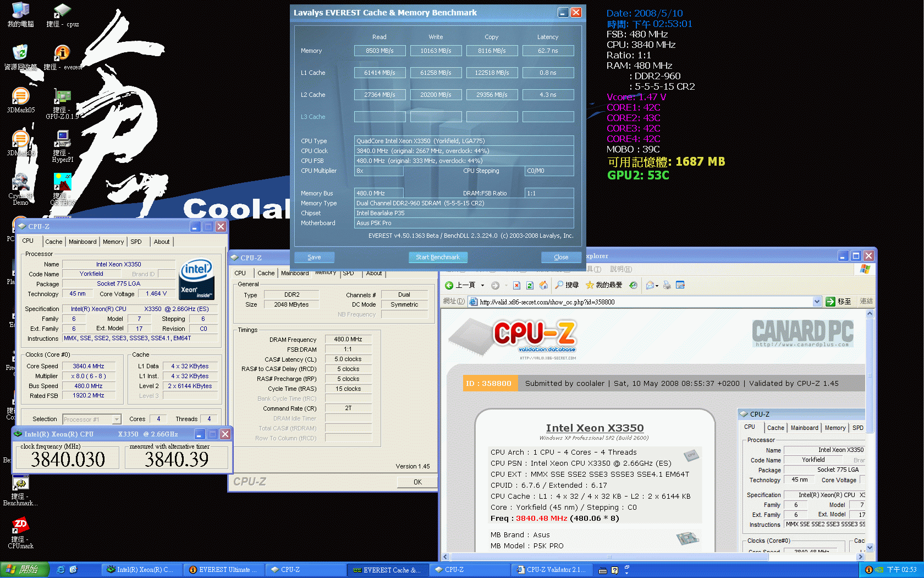Switch to CPU tab in middle CPU-Z window
The image size is (924, 578).
tap(240, 273)
